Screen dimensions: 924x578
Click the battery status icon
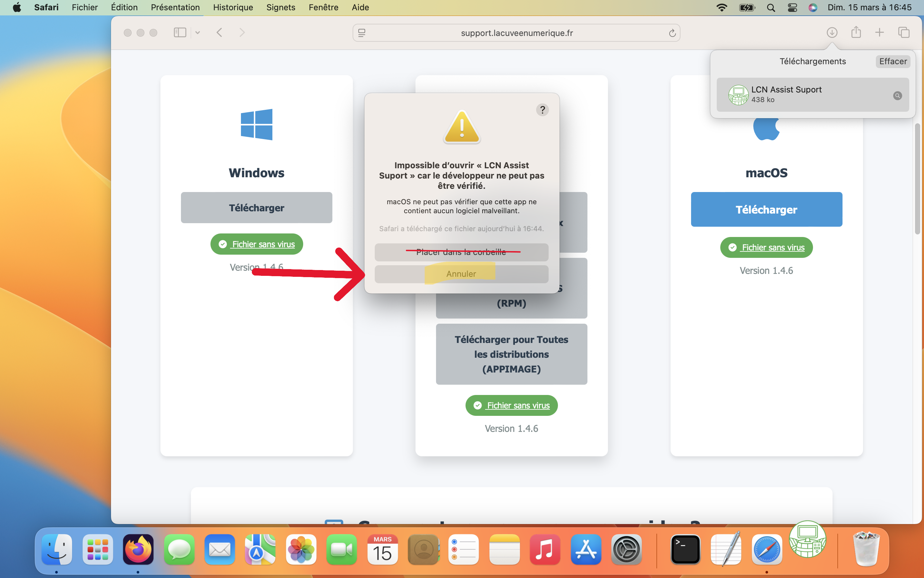[x=747, y=7]
